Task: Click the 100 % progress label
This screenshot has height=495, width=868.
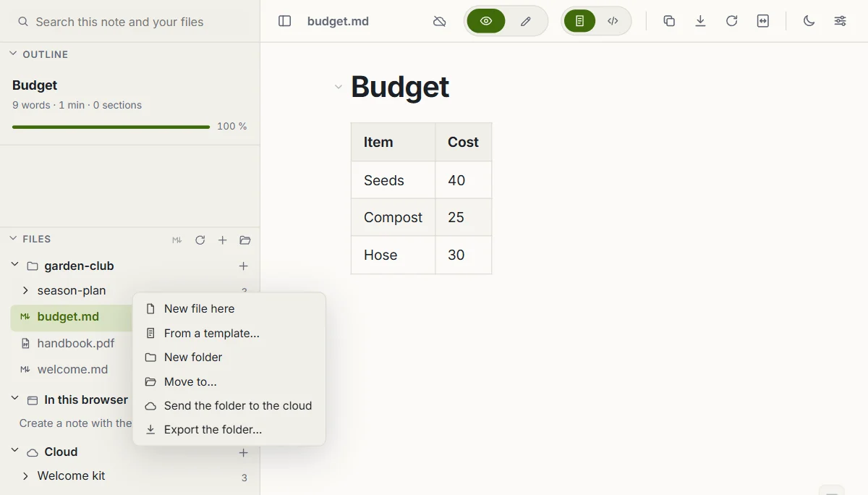Action: point(232,126)
